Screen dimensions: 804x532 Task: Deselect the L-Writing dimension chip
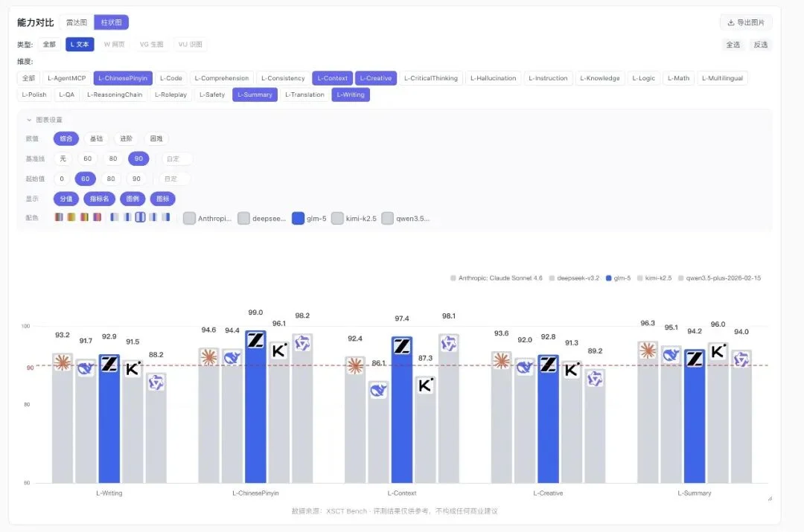coord(350,94)
